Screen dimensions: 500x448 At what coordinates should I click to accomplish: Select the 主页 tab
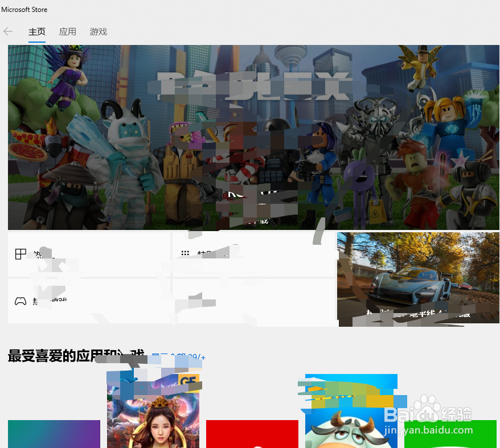point(37,31)
